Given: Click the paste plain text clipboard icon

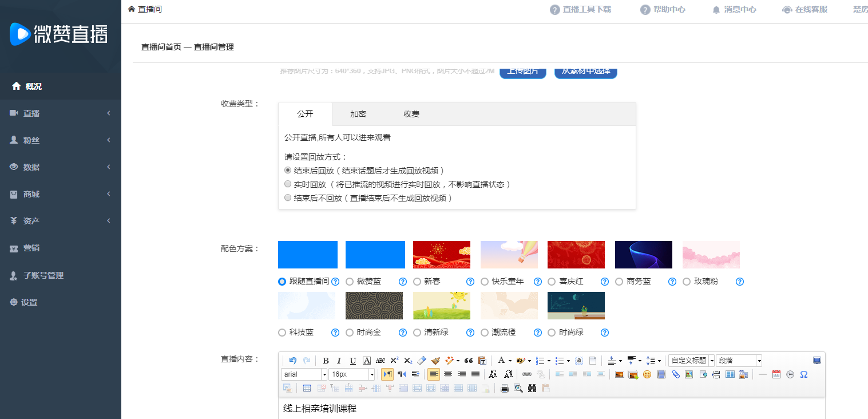Looking at the screenshot, I should 482,361.
